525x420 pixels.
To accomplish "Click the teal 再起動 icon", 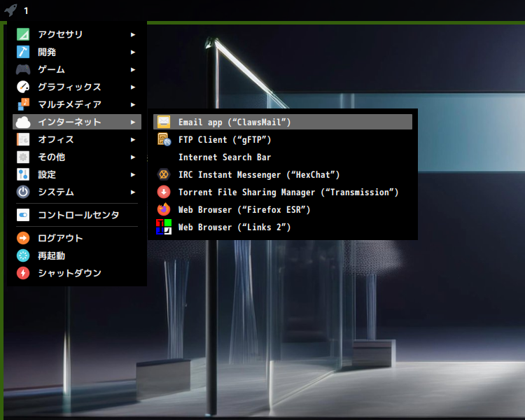I will coord(23,255).
